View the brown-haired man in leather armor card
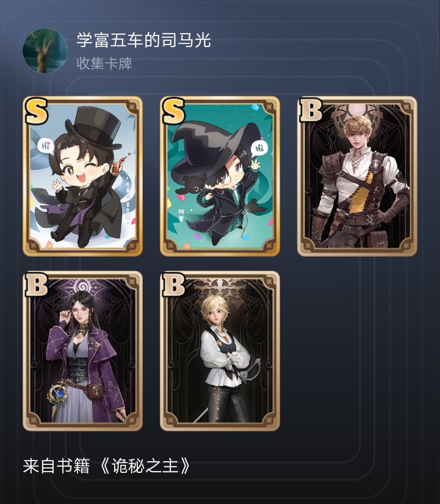Viewport: 440px width, 504px height. click(357, 176)
